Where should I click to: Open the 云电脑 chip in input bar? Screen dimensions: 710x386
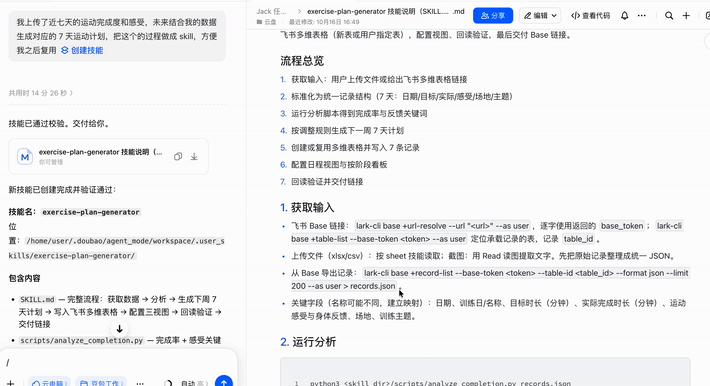(x=49, y=383)
